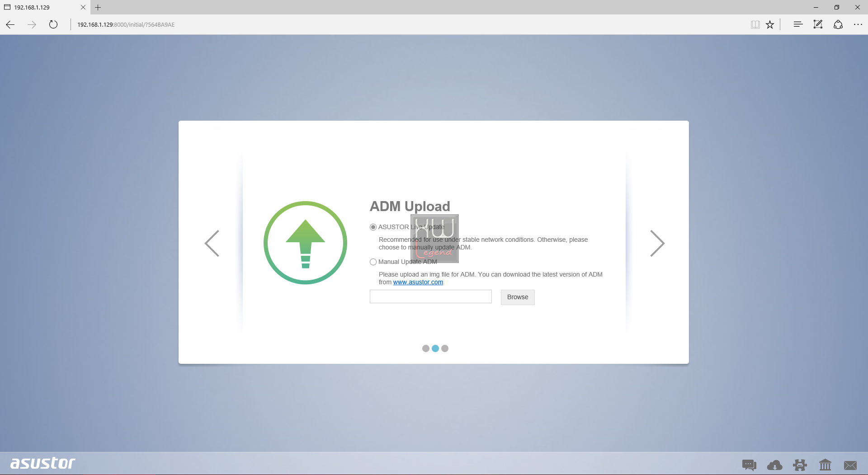The image size is (868, 475).
Task: Go to next setup slide arrow
Action: 657,243
